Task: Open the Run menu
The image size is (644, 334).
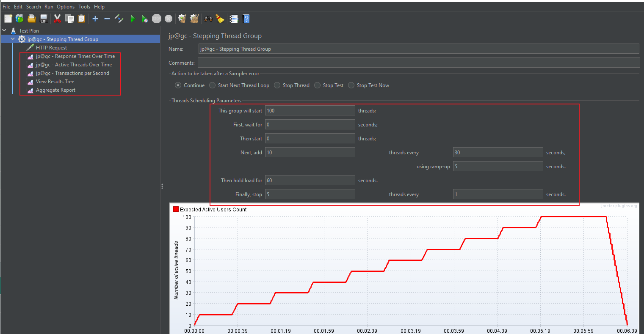Action: click(49, 7)
